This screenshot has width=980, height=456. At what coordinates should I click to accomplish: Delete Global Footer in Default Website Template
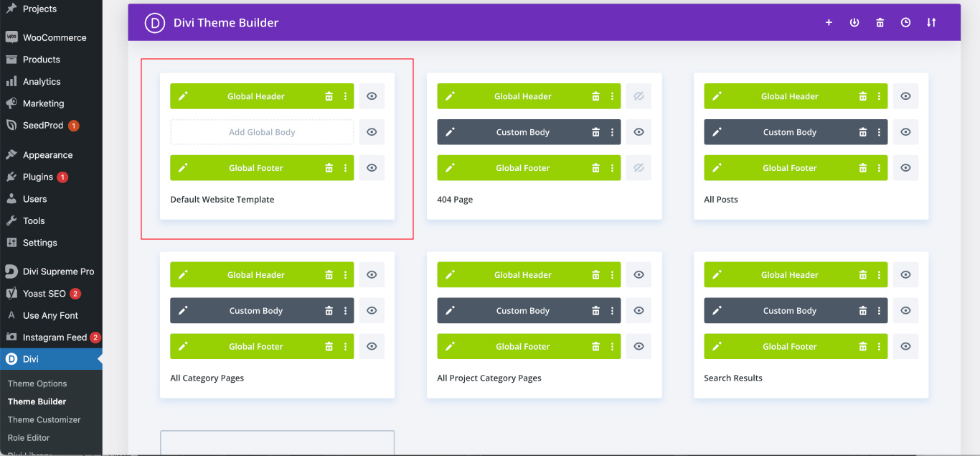click(329, 168)
